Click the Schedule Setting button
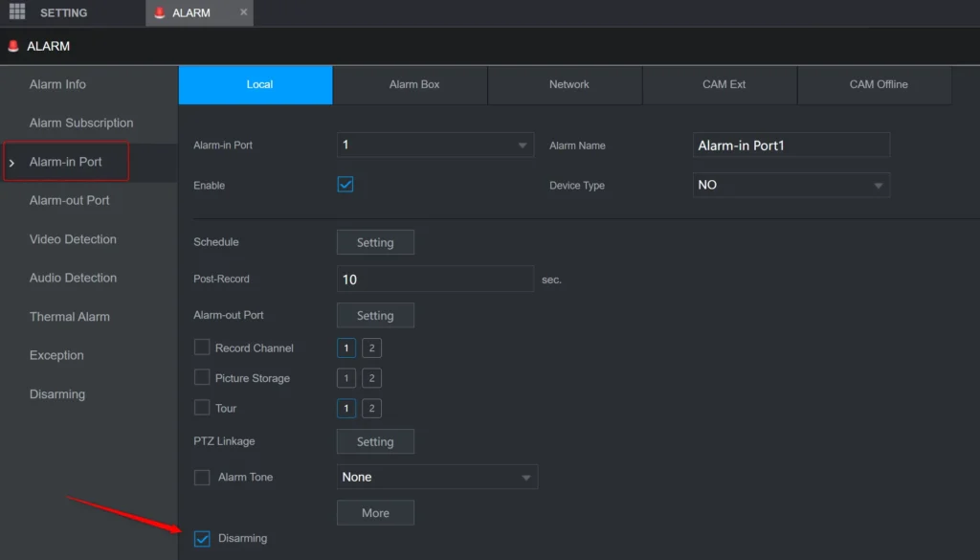The width and height of the screenshot is (980, 560). [x=375, y=242]
